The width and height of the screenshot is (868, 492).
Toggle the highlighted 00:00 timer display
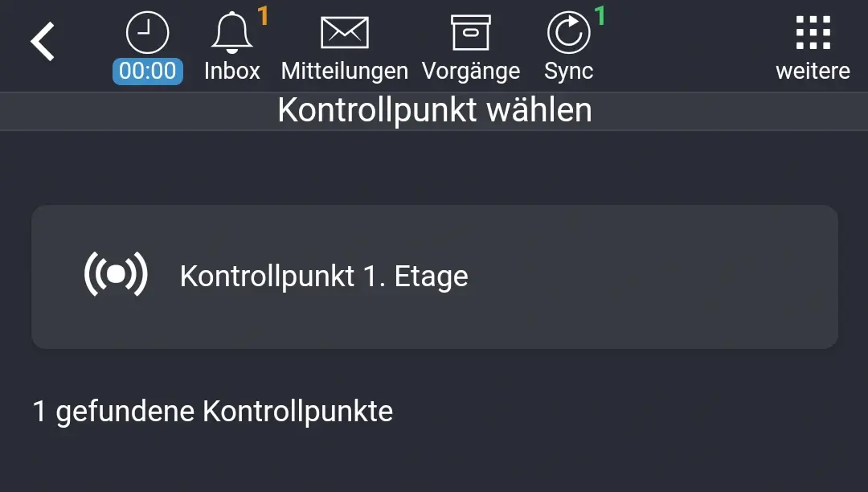tap(147, 71)
